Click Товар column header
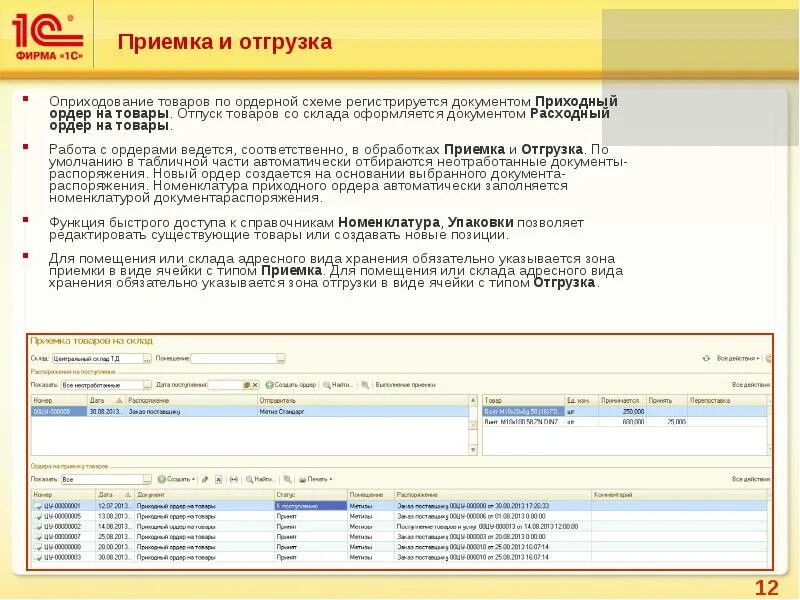 (x=523, y=401)
